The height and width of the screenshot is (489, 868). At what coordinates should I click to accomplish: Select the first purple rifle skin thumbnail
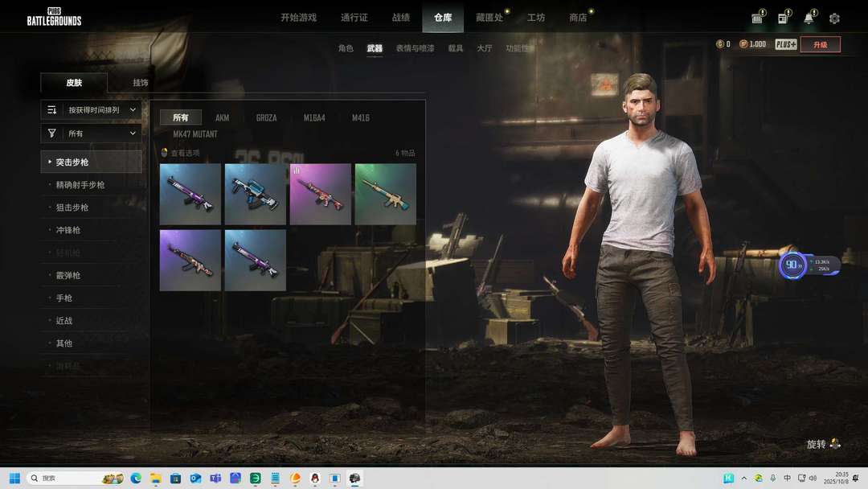coord(190,194)
